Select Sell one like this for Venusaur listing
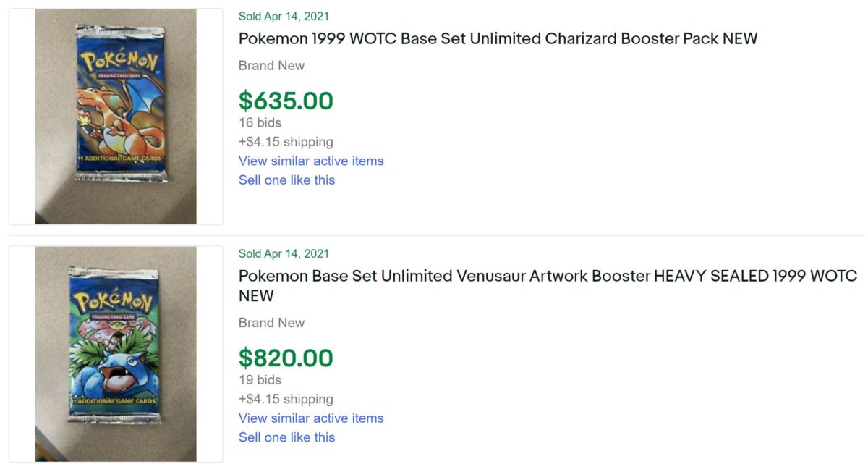The height and width of the screenshot is (472, 868). pyautogui.click(x=286, y=437)
